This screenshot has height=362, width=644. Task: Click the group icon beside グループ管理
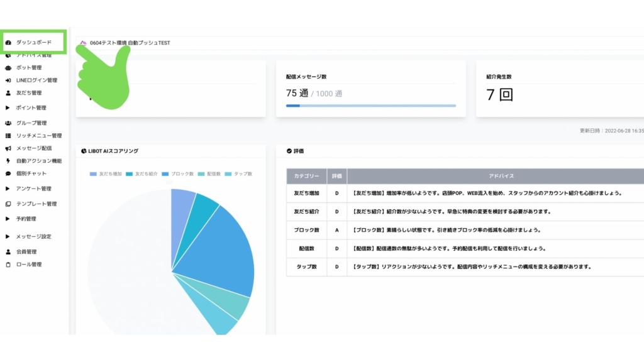click(8, 123)
